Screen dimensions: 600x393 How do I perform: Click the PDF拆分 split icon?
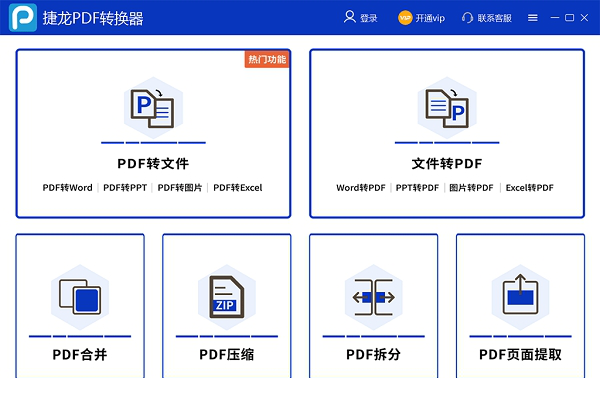coord(373,297)
